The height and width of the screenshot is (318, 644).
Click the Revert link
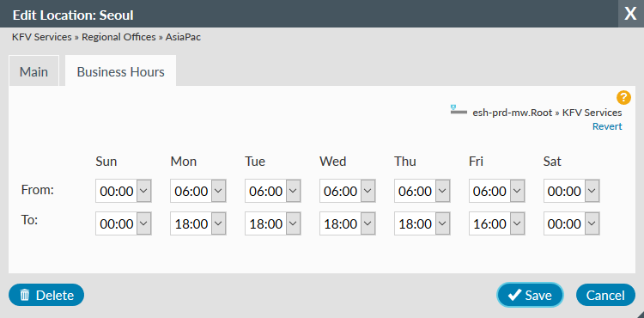tap(607, 126)
